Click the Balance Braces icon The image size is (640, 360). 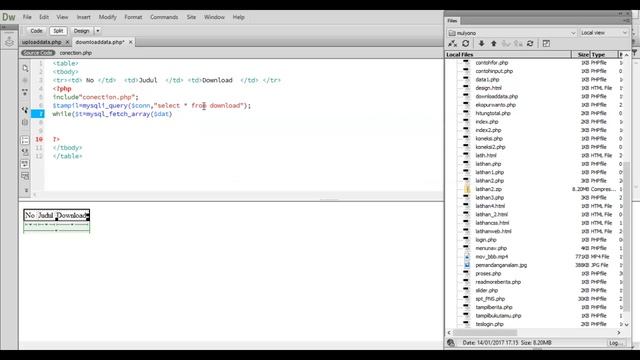click(x=25, y=122)
